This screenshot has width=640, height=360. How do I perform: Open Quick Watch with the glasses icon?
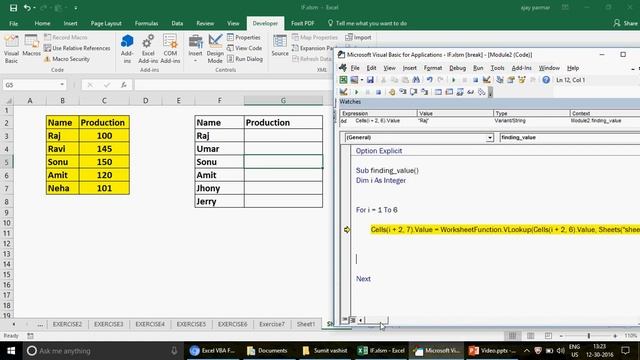click(x=471, y=92)
